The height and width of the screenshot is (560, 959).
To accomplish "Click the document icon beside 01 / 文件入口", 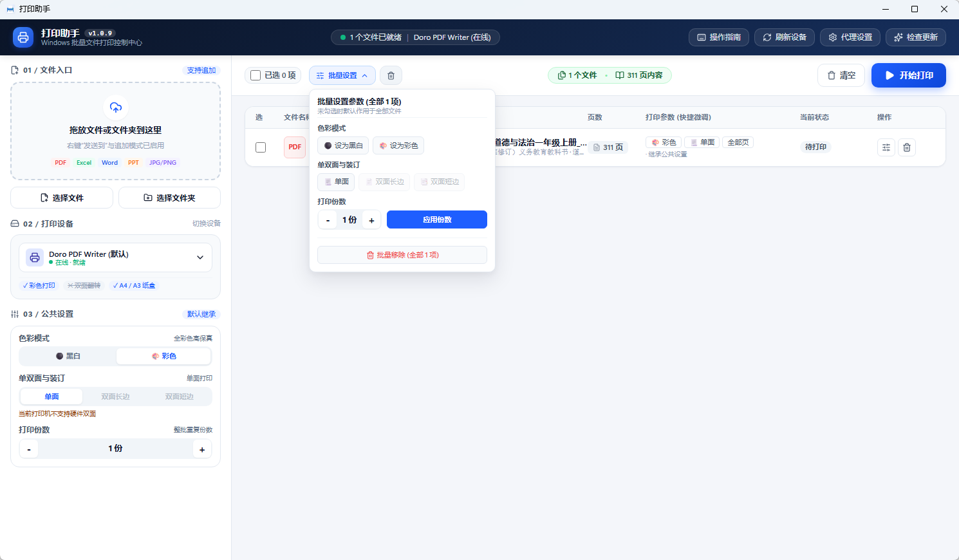I will click(15, 70).
